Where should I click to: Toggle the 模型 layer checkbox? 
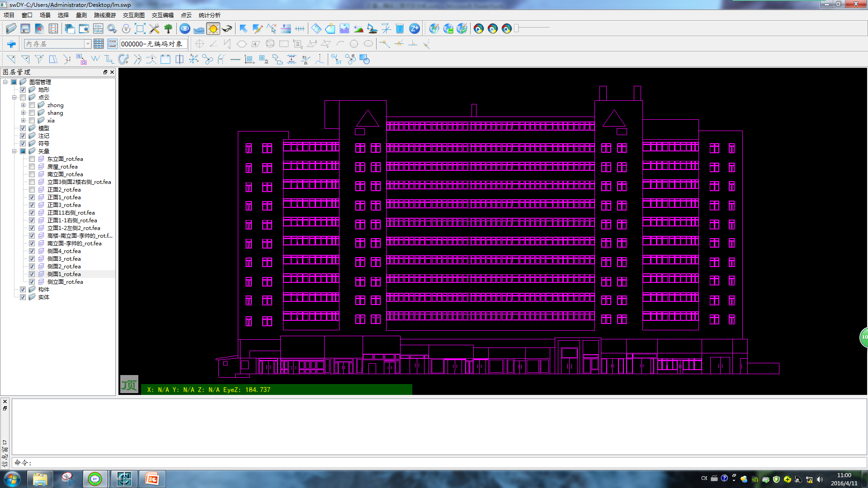[23, 128]
